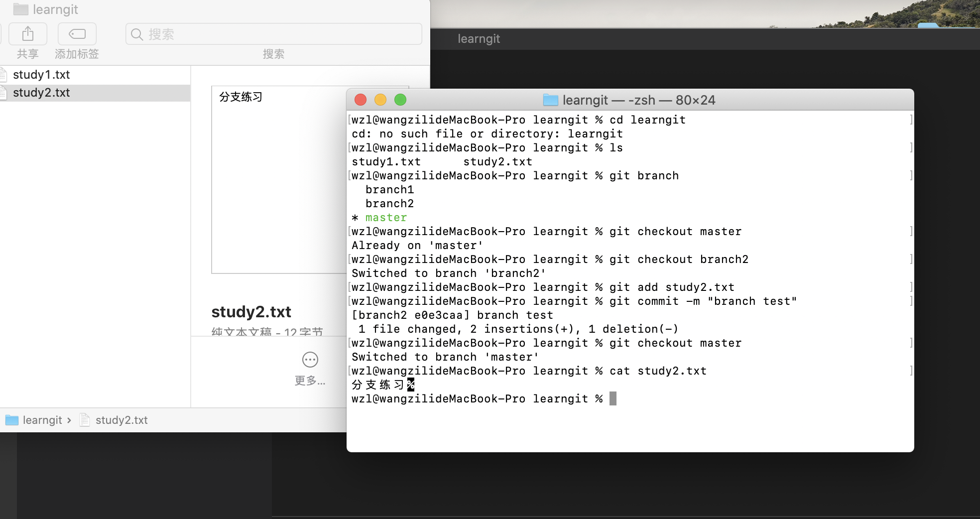Screen dimensions: 980x519
Task: Focus the Finder search field
Action: click(274, 34)
